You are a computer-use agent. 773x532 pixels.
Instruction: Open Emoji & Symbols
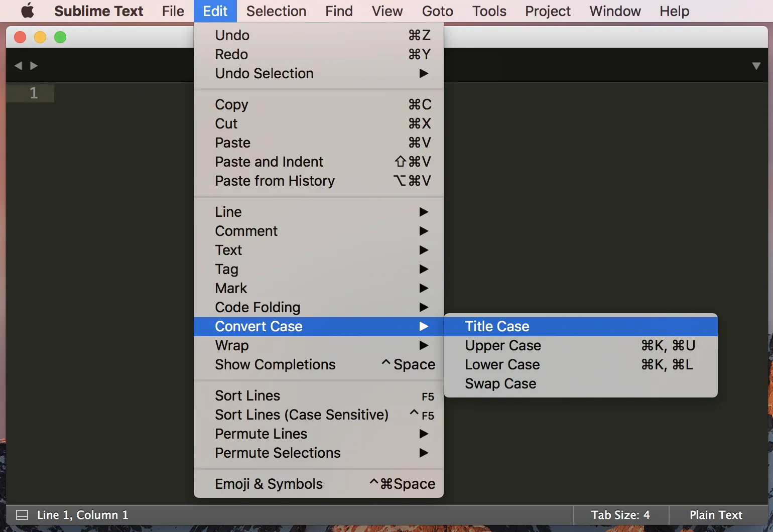click(319, 484)
